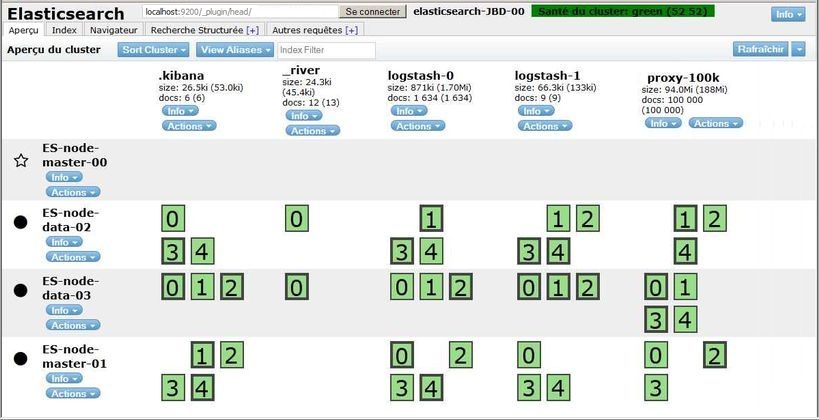Click the Index Filter text field
The image size is (819, 420).
[x=326, y=50]
